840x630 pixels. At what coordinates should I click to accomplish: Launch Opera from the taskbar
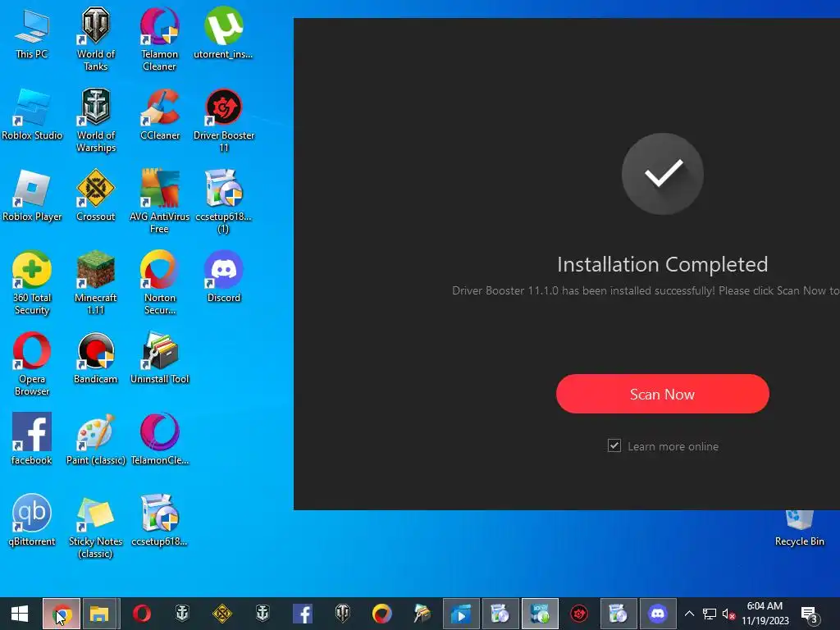(x=142, y=614)
